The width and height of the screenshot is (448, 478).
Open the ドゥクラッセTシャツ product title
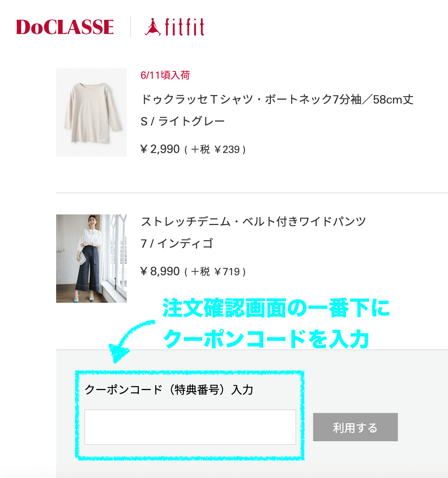[277, 99]
